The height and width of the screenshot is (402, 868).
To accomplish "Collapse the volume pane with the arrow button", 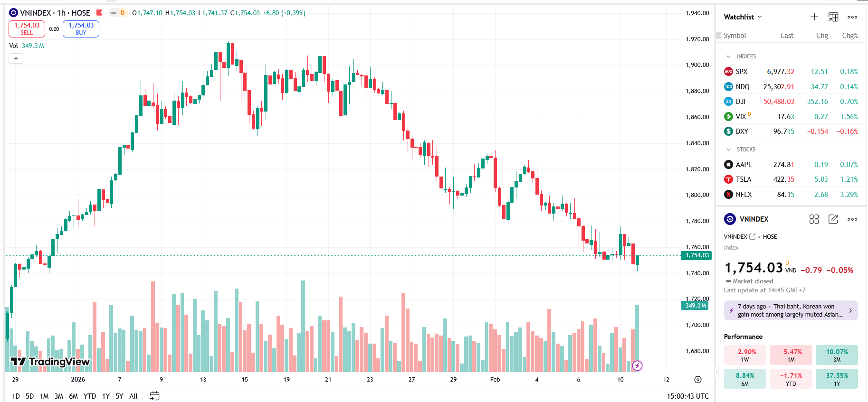I will [x=16, y=58].
